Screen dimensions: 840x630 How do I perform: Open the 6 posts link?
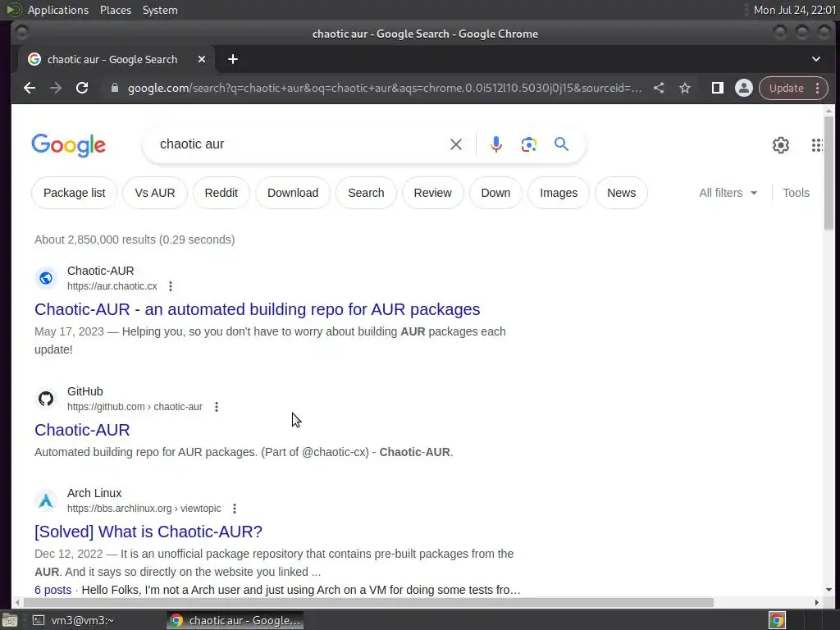point(53,590)
